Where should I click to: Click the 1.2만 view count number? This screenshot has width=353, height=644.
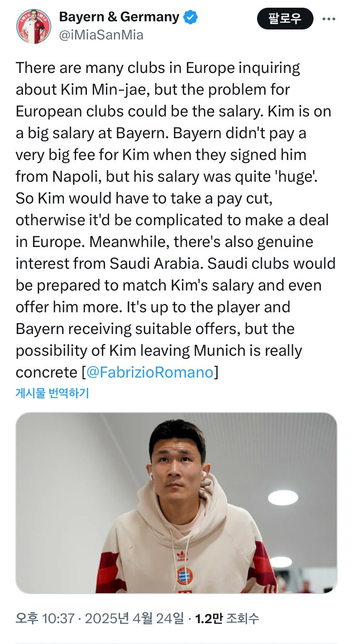(x=209, y=618)
